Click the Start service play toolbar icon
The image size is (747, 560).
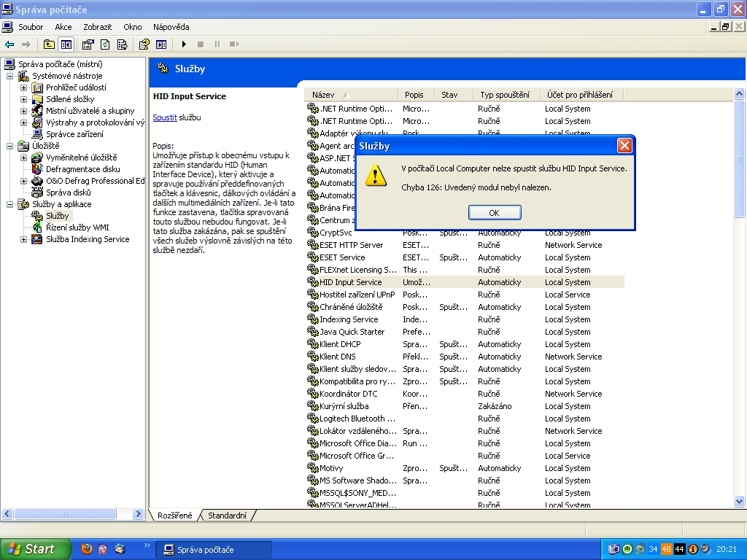(x=185, y=44)
